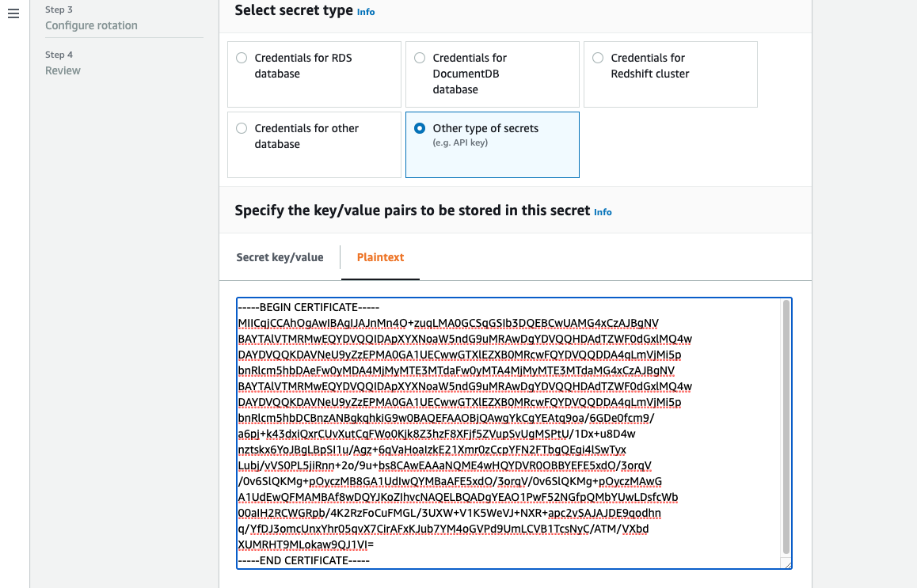Select "Credentials for RDS database" radio button
This screenshot has width=917, height=588.
[241, 57]
